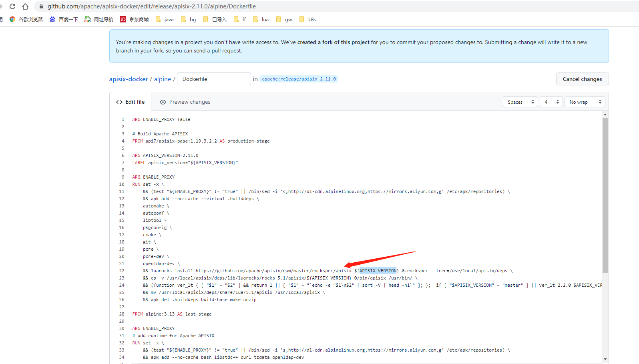Image resolution: width=639 pixels, height=364 pixels.
Task: Open the gw bookmark folder
Action: pos(284,19)
